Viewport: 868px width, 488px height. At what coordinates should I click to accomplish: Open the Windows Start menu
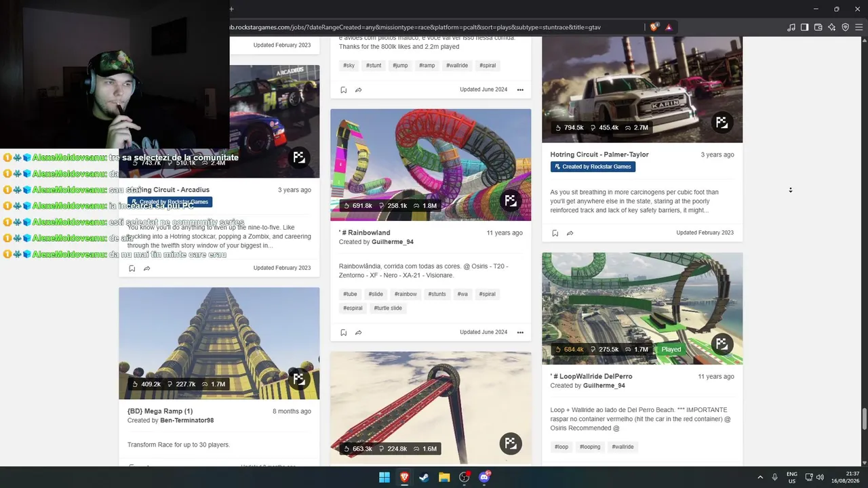(x=384, y=477)
